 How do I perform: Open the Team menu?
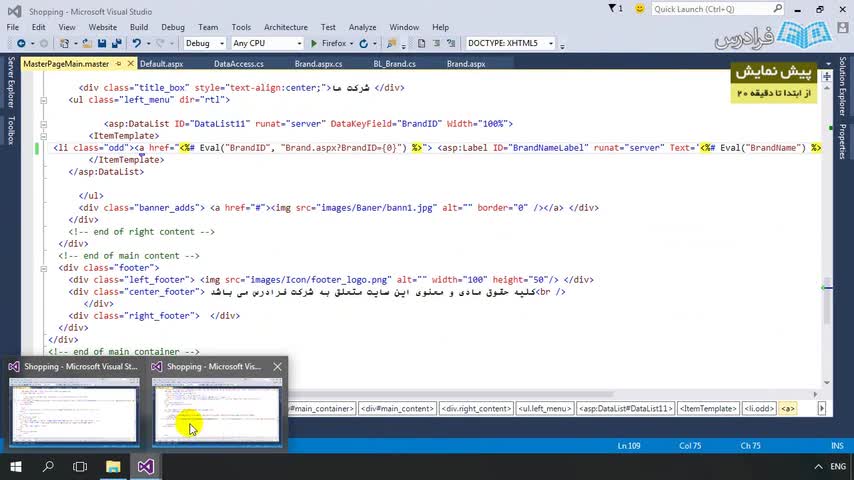click(208, 27)
